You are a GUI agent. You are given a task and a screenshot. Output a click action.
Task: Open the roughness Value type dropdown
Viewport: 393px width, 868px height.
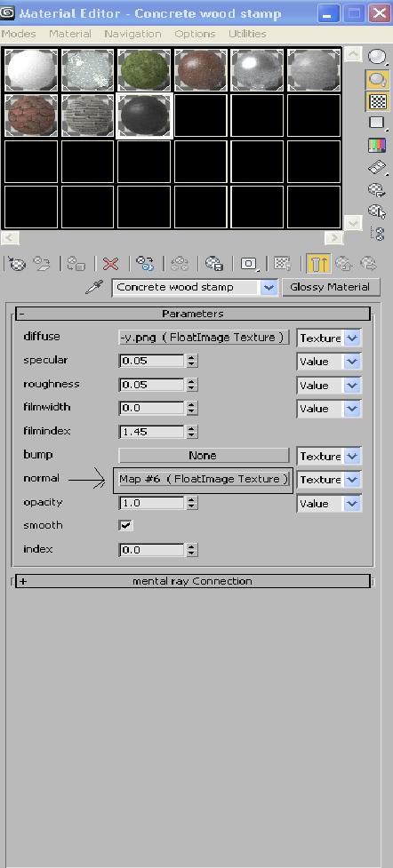352,386
